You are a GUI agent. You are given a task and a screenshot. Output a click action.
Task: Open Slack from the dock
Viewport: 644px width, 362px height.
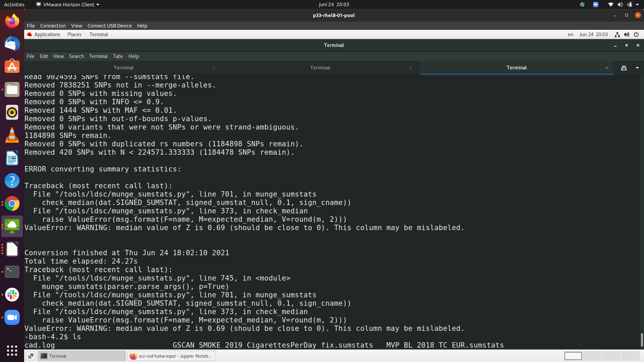pyautogui.click(x=12, y=295)
